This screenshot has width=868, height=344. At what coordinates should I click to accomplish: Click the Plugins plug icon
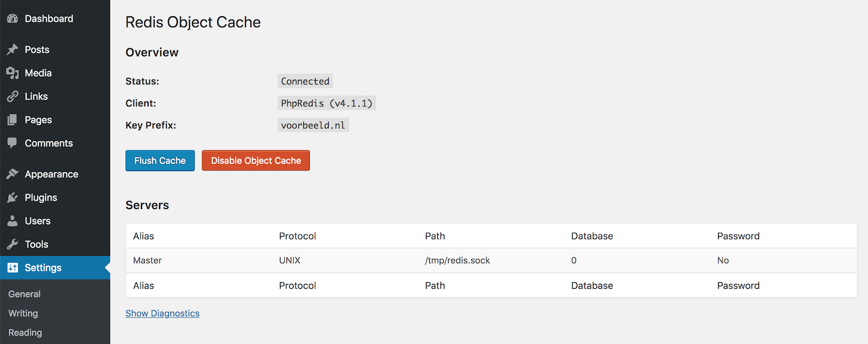[12, 198]
